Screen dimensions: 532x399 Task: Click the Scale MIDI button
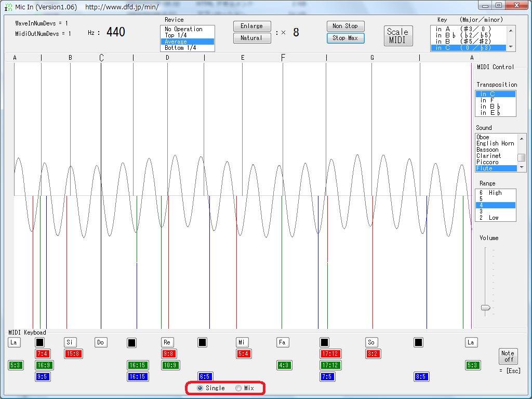tap(398, 36)
